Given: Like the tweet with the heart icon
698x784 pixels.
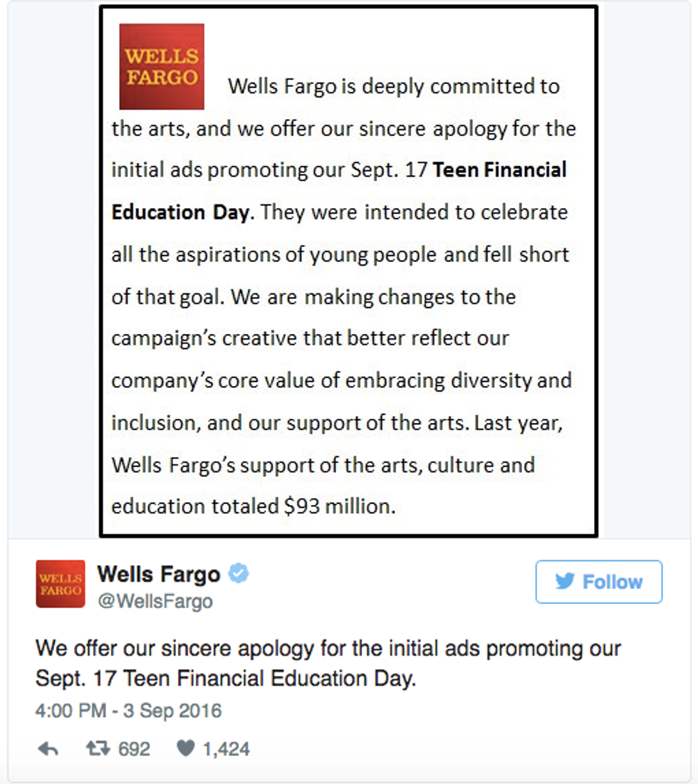Looking at the screenshot, I should click(185, 749).
